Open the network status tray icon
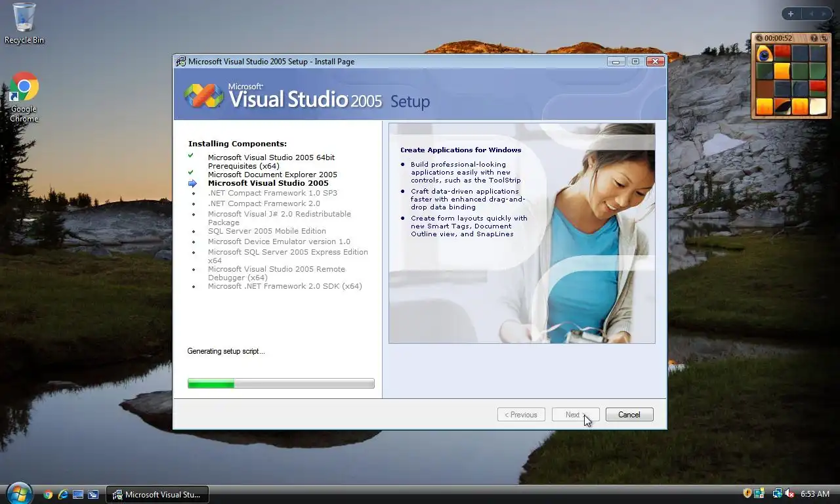This screenshot has width=840, height=504. point(777,493)
